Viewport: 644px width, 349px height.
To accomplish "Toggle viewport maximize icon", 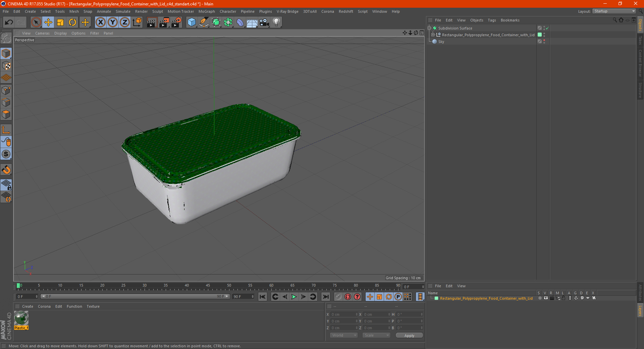I will [422, 33].
